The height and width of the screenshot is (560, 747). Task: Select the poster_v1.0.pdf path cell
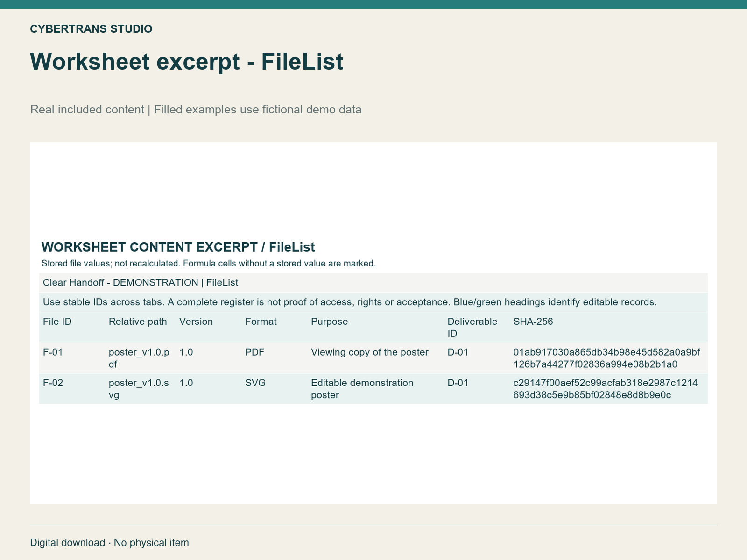point(139,358)
